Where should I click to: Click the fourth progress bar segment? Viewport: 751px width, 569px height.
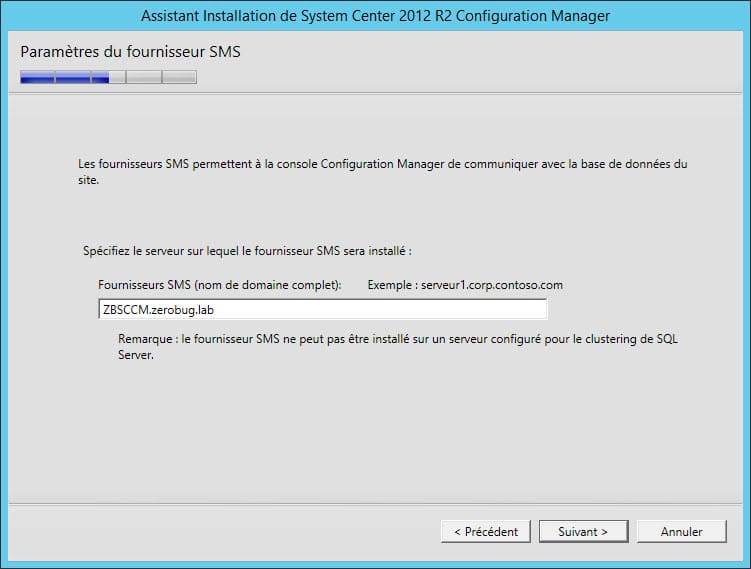(144, 77)
